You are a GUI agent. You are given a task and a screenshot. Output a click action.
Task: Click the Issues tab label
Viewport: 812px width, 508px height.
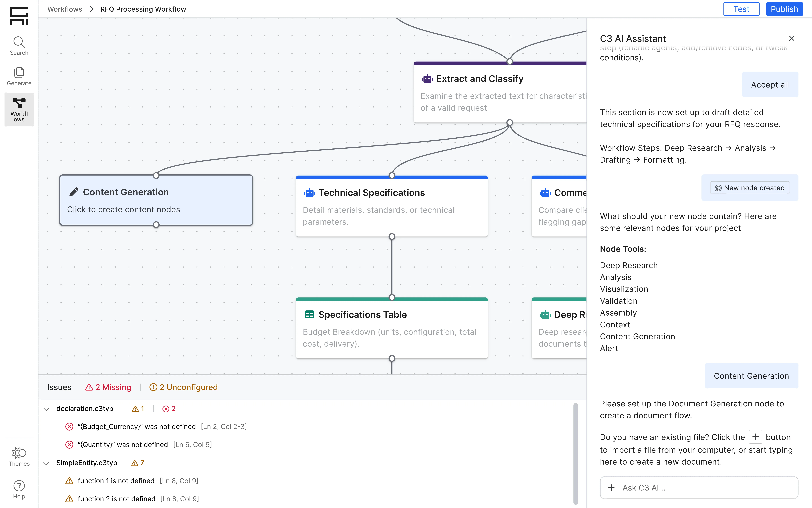(59, 387)
